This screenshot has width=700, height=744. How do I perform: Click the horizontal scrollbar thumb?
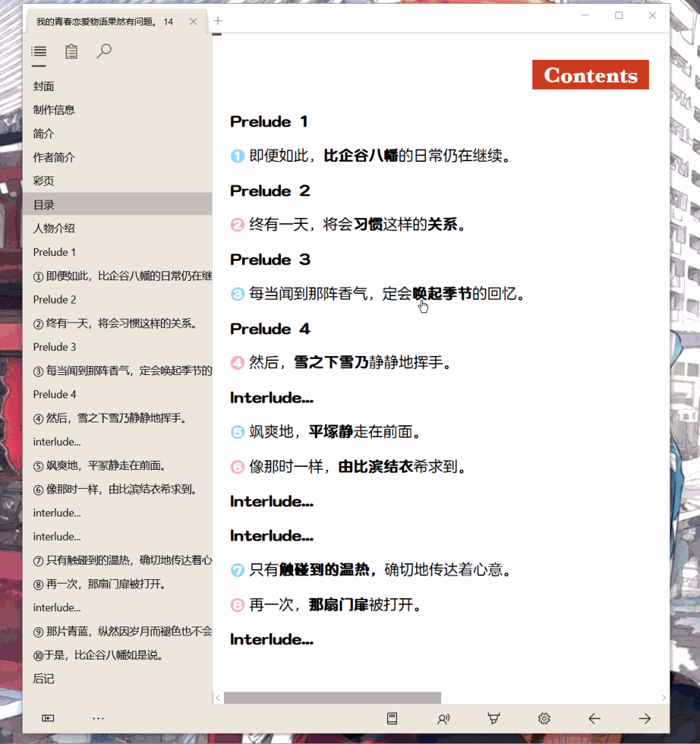coord(332,697)
